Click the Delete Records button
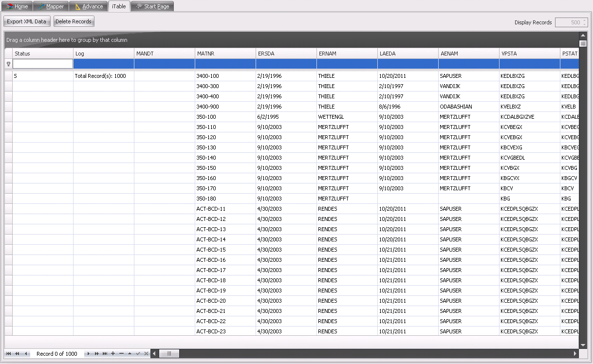The width and height of the screenshot is (593, 364). pyautogui.click(x=74, y=21)
